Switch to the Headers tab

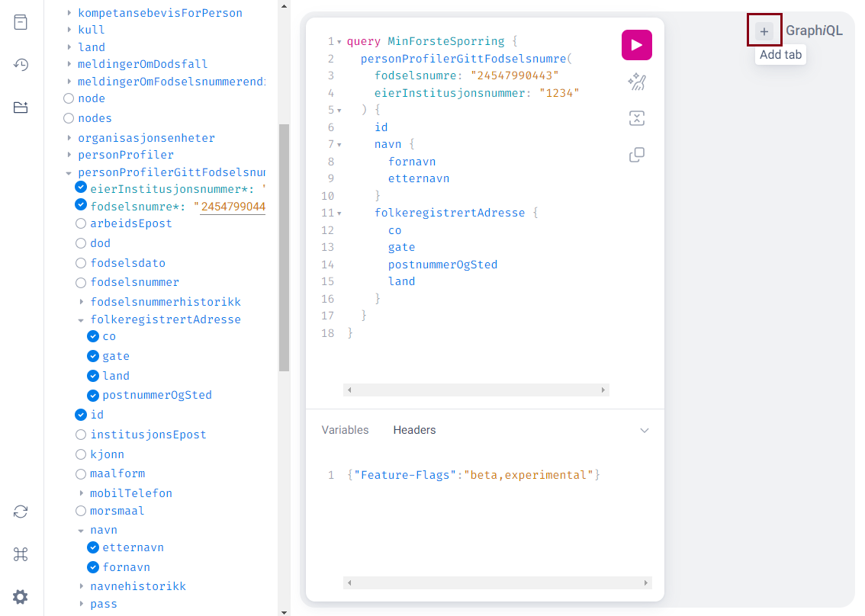tap(414, 430)
